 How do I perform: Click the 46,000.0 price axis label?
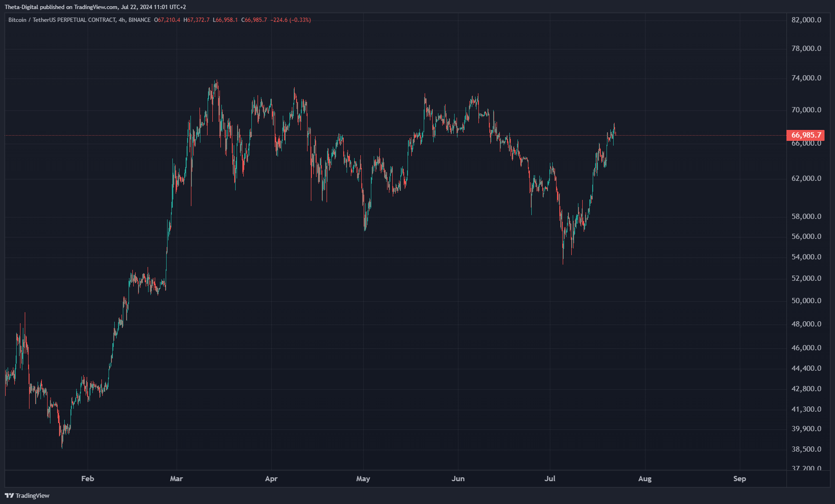(x=806, y=348)
